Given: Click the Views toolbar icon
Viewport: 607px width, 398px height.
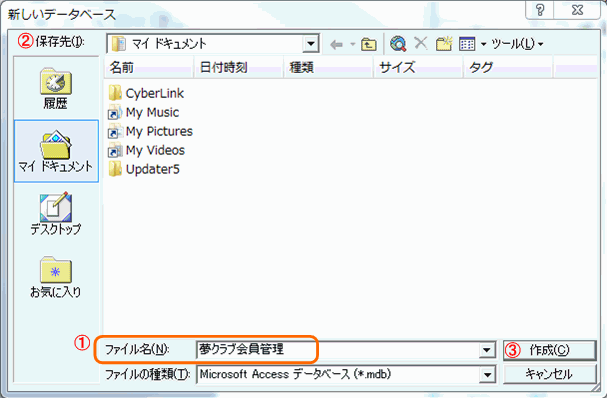Looking at the screenshot, I should pyautogui.click(x=467, y=44).
